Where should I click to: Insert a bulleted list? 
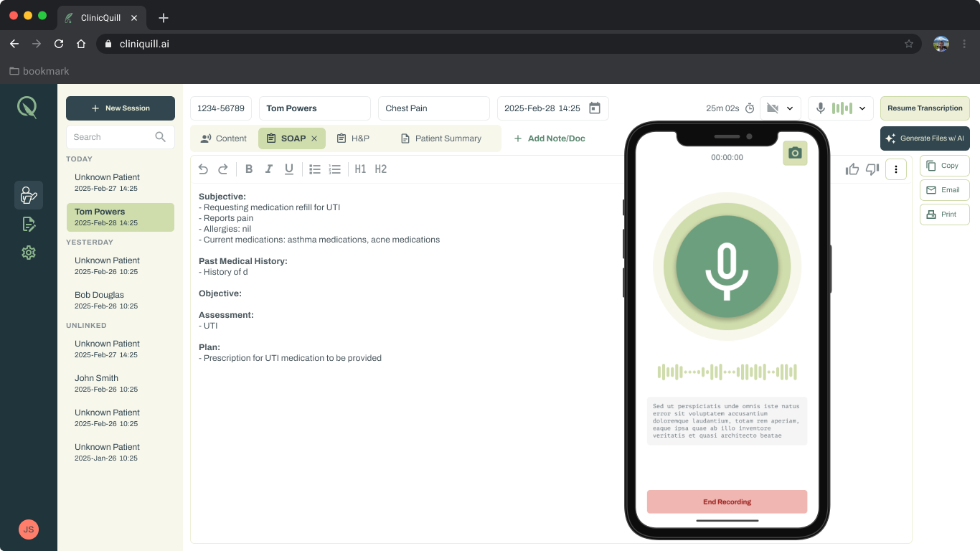coord(315,169)
